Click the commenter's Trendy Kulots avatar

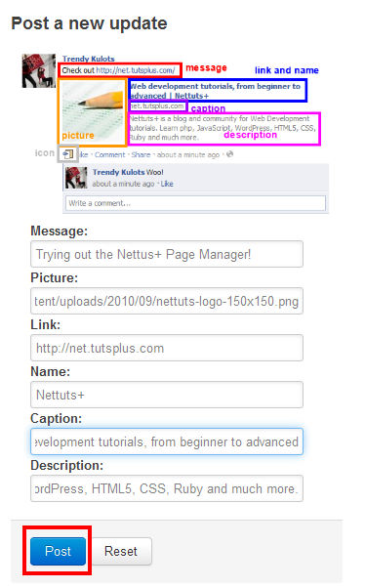(x=76, y=178)
